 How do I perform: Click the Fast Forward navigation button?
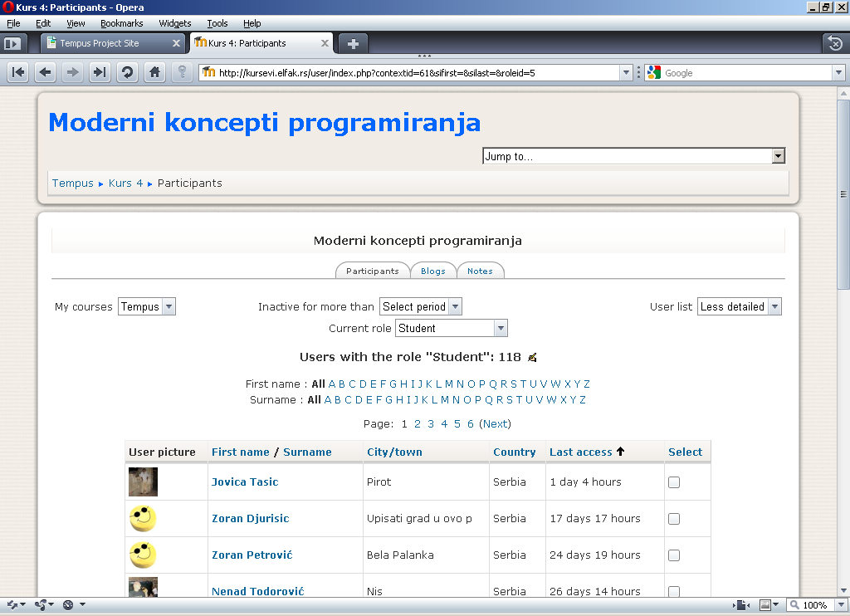(100, 72)
